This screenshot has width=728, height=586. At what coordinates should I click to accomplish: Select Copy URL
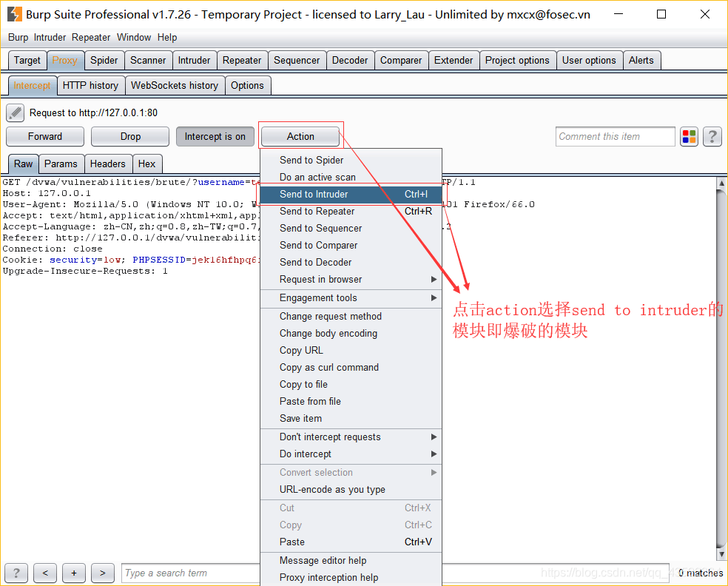pyautogui.click(x=351, y=350)
